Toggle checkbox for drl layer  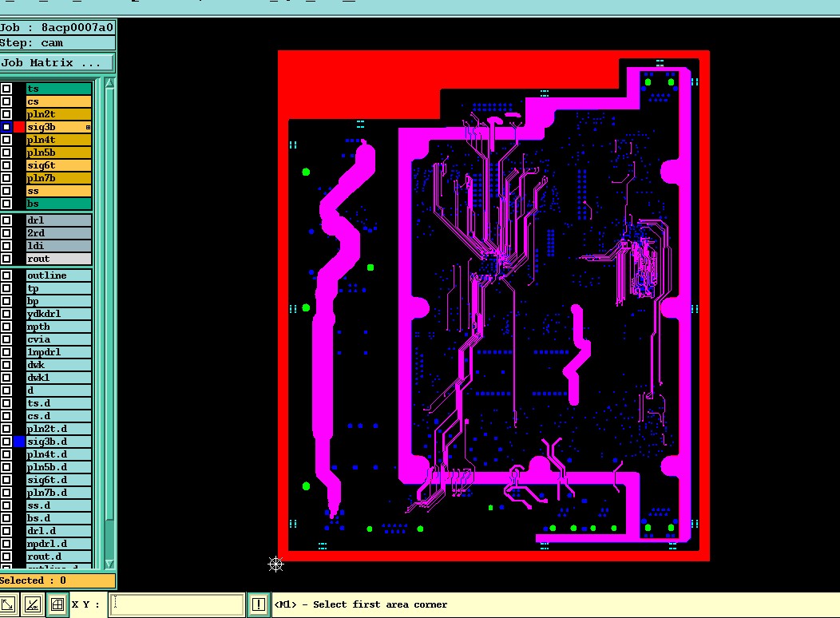[6, 220]
